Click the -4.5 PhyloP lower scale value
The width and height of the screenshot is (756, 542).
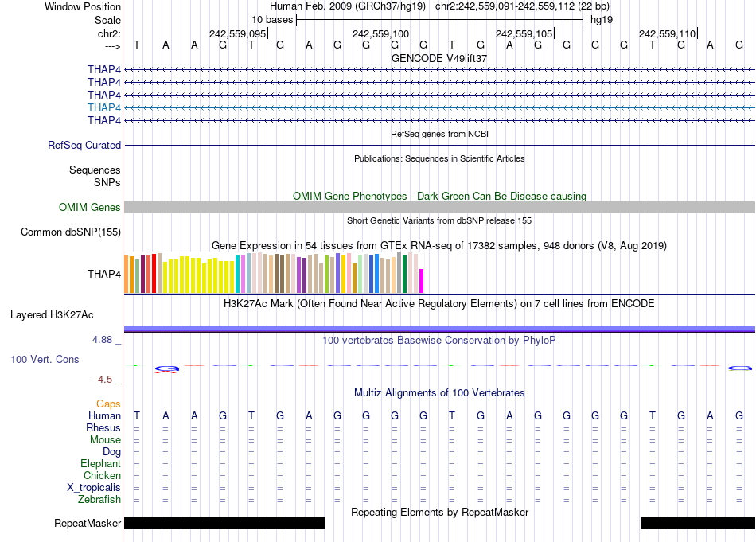pyautogui.click(x=103, y=380)
